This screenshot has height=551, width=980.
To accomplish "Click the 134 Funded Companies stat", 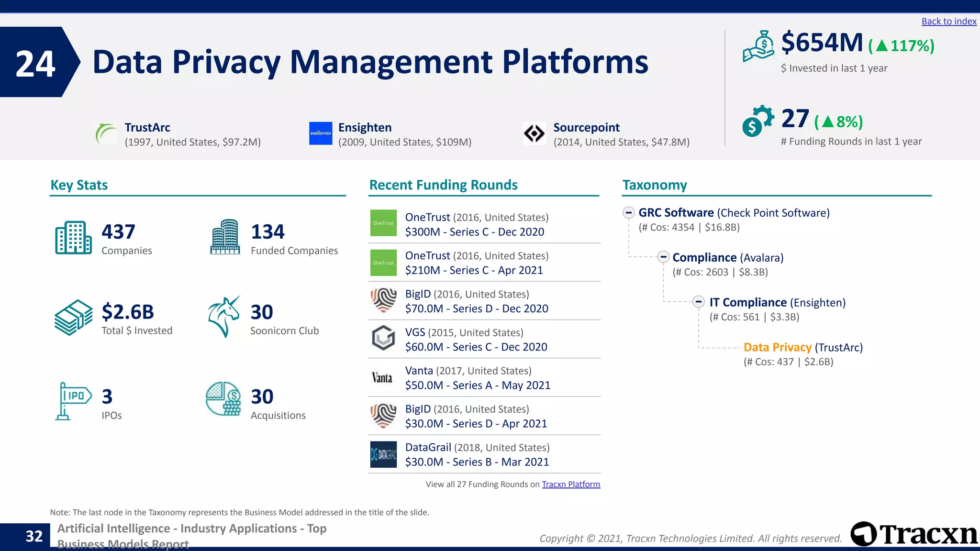I will (x=294, y=239).
